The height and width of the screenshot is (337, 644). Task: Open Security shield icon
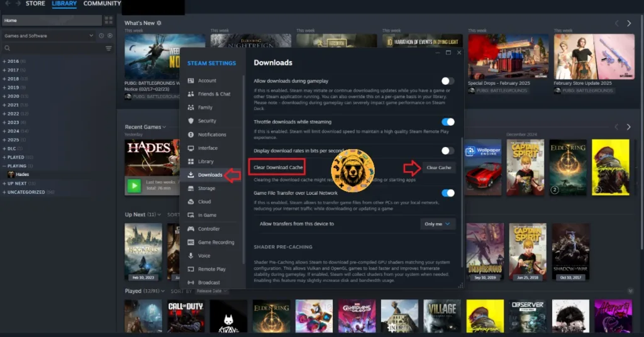[191, 121]
